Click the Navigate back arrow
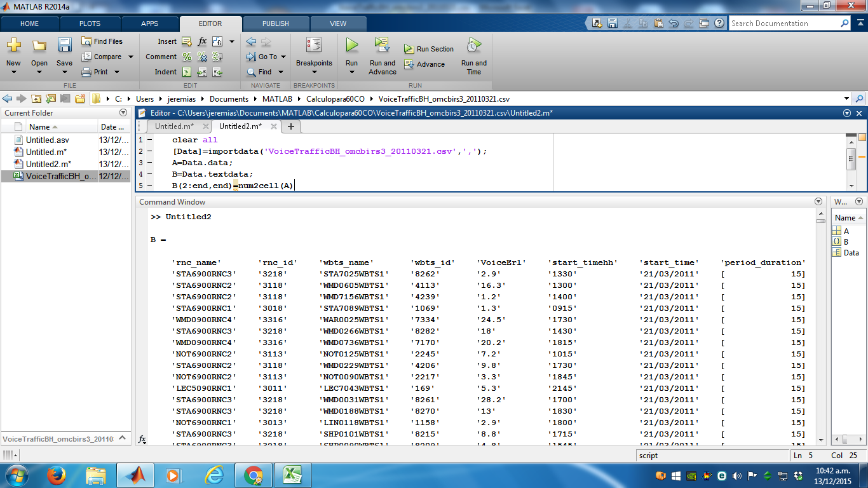 (x=251, y=41)
